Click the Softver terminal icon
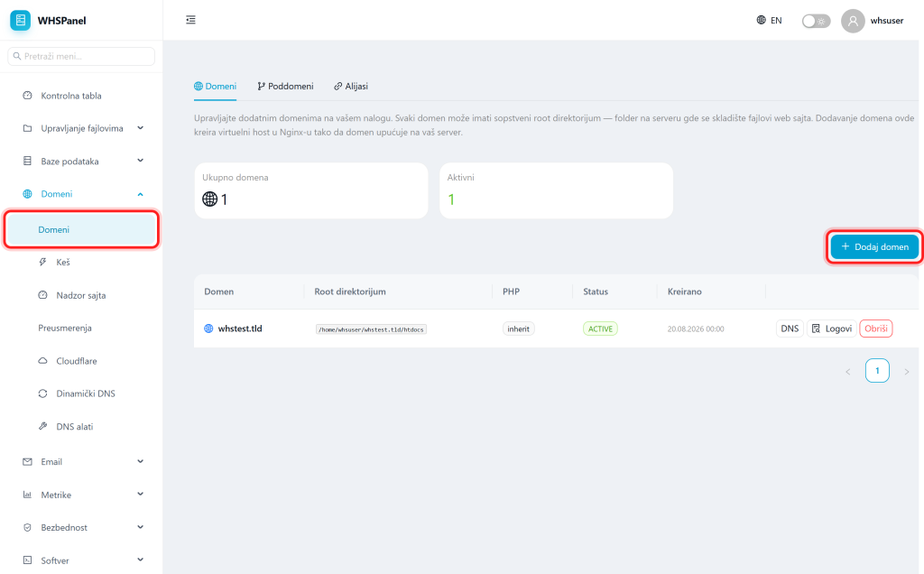924x574 pixels. click(x=27, y=560)
